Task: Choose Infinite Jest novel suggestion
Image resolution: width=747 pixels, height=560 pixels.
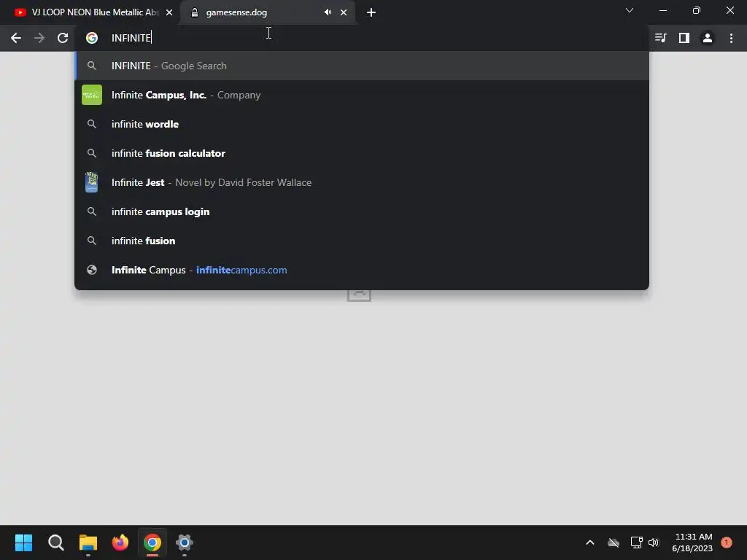Action: coord(362,182)
